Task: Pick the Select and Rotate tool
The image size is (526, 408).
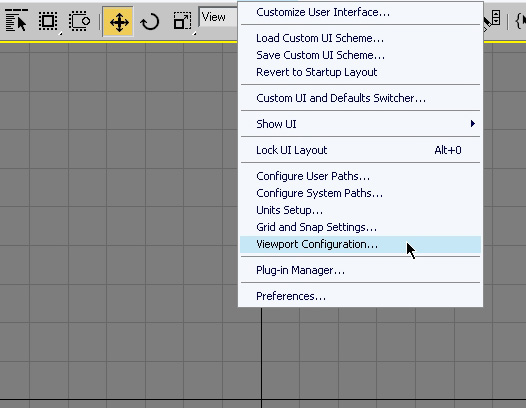Action: pyautogui.click(x=150, y=22)
